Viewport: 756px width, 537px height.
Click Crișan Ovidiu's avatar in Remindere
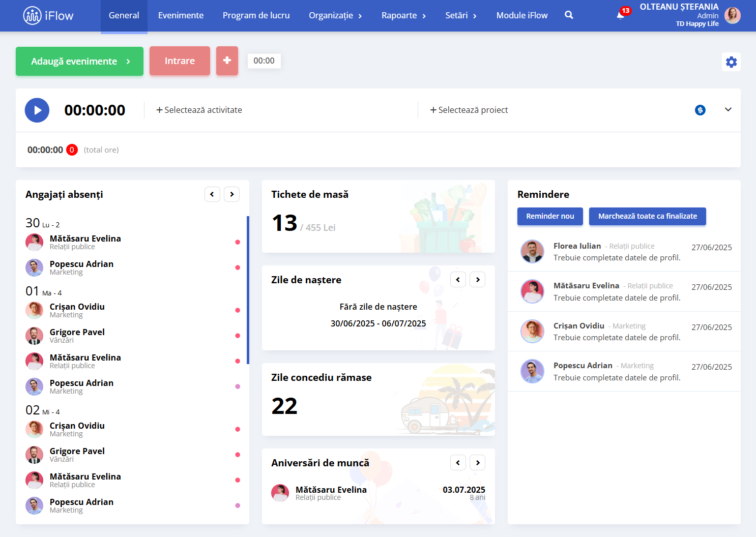[532, 331]
